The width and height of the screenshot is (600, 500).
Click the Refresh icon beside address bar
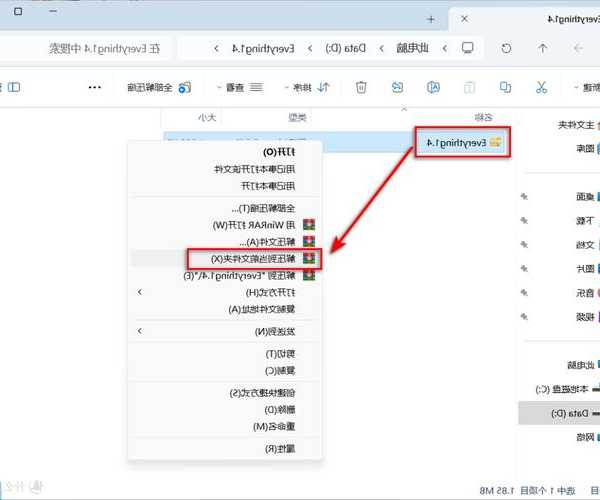(x=506, y=47)
